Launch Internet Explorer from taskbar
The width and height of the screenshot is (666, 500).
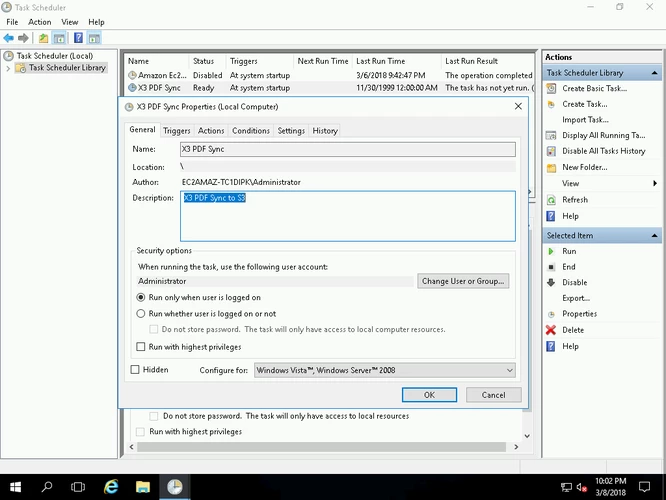(111, 487)
